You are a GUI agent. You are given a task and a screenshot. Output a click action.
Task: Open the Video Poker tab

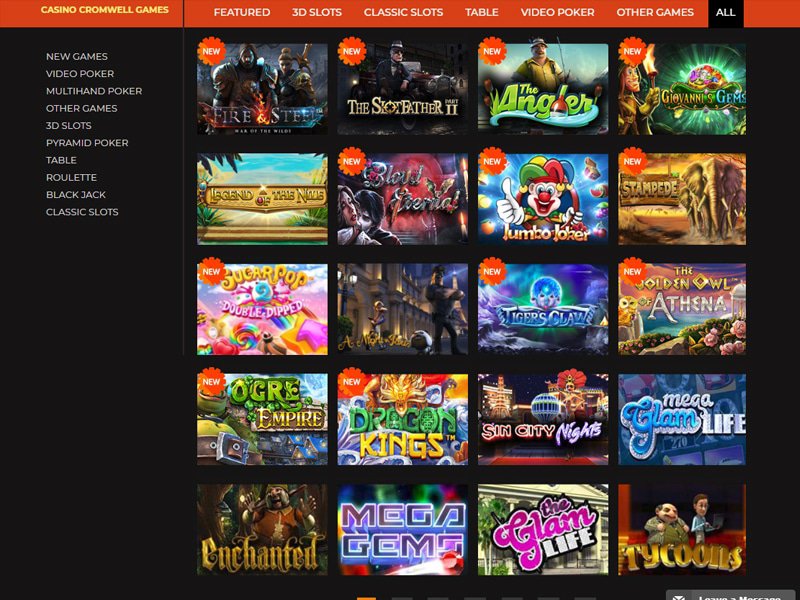pos(557,12)
